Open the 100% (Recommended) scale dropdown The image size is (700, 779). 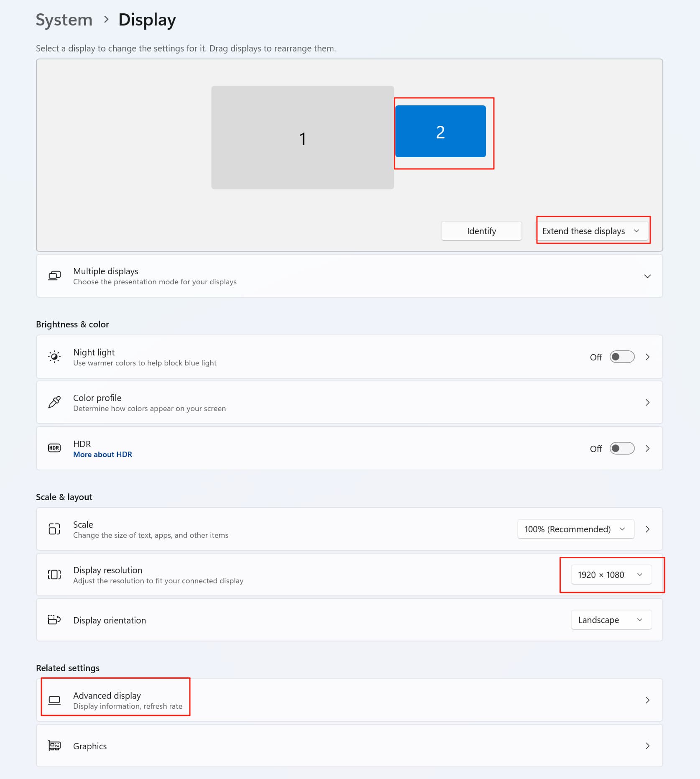pos(575,529)
